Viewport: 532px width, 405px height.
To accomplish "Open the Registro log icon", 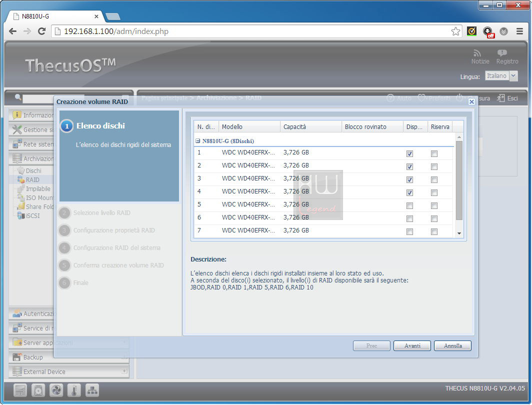I will click(502, 53).
